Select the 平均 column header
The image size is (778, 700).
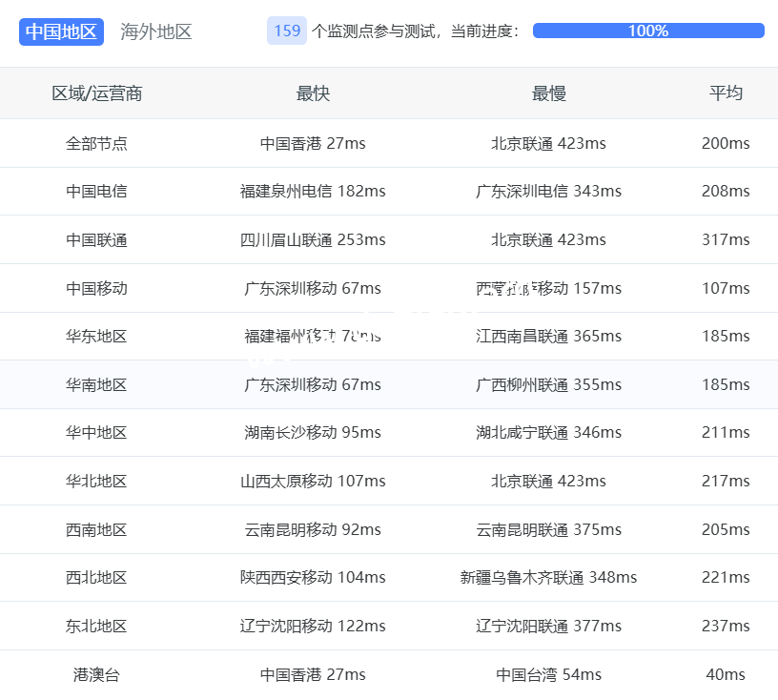(726, 93)
